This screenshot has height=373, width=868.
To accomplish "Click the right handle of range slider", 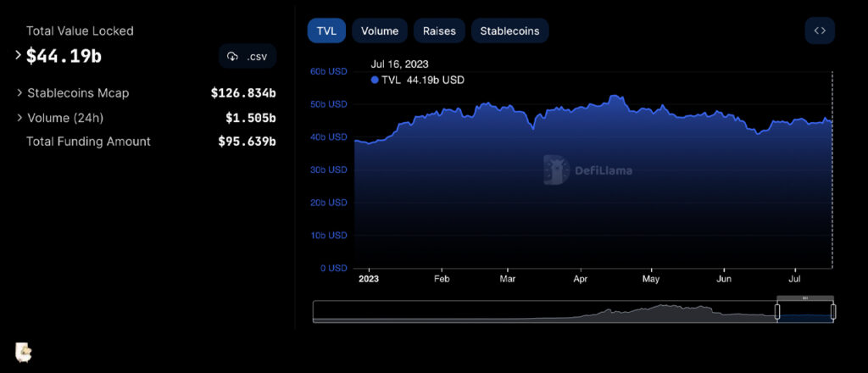I will 832,312.
